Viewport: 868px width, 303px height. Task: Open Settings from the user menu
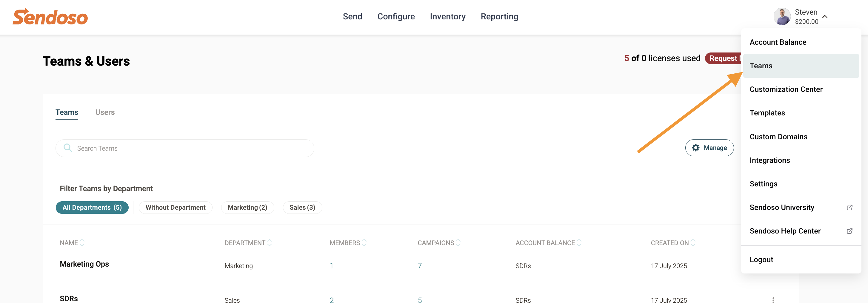click(801, 184)
